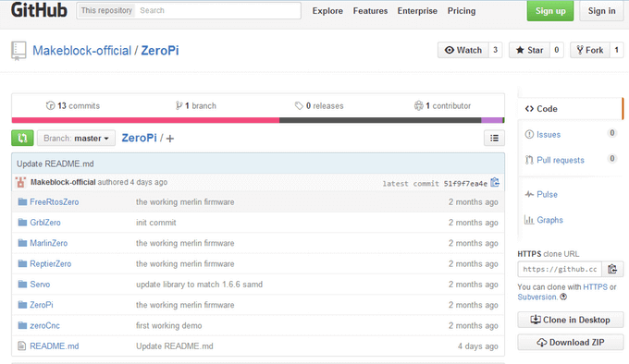
Task: Open This repository search scope selector
Action: coord(106,10)
